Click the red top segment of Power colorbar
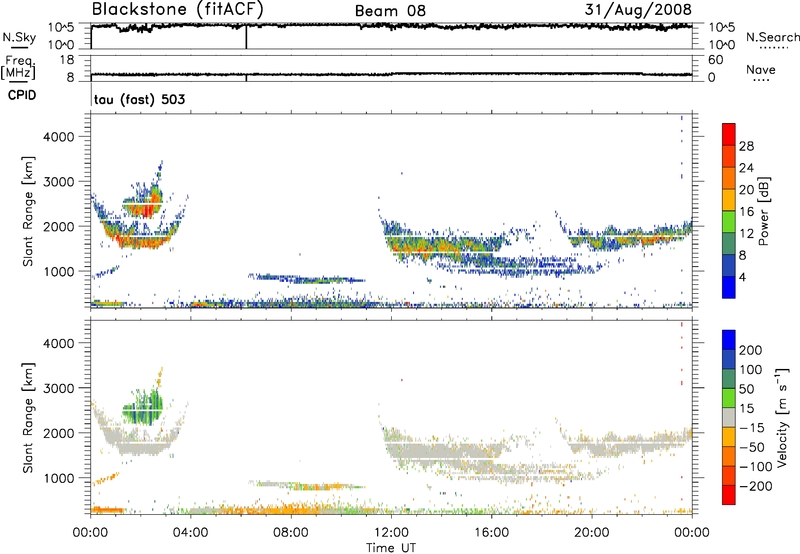This screenshot has height=554, width=800. tap(729, 134)
